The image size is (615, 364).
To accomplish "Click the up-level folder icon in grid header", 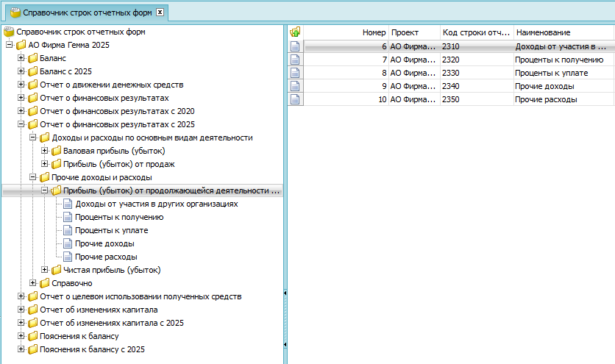I will pyautogui.click(x=296, y=32).
